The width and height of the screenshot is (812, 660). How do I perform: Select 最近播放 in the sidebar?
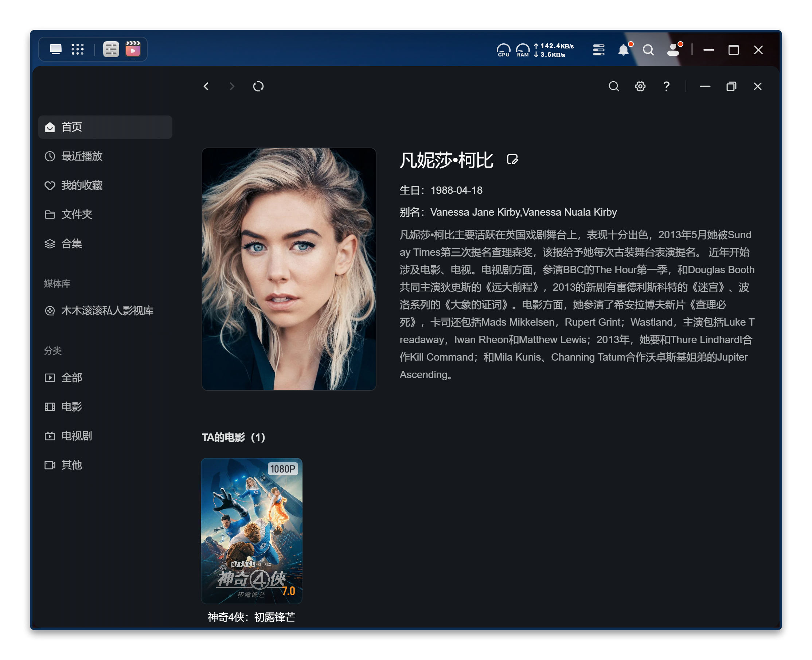(x=82, y=156)
